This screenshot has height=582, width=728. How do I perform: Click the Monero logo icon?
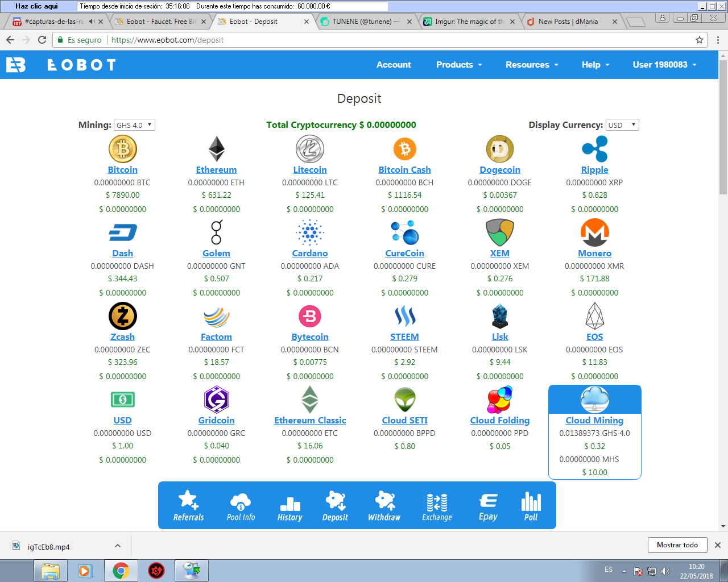(x=595, y=232)
